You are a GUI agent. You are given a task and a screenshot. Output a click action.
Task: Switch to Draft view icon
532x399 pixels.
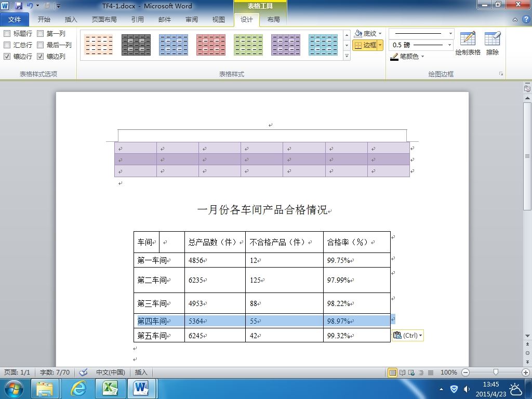(x=431, y=373)
